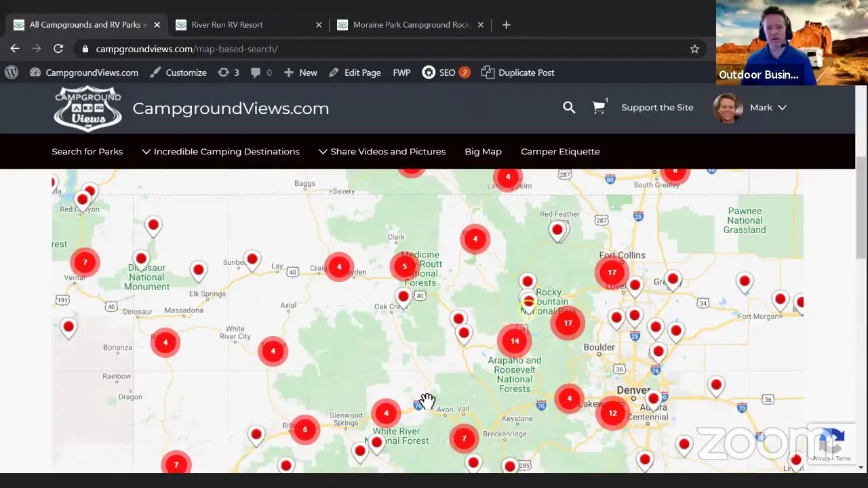Click pin marker near Oak Creek
Viewport: 868px width, 488px height.
point(403,298)
